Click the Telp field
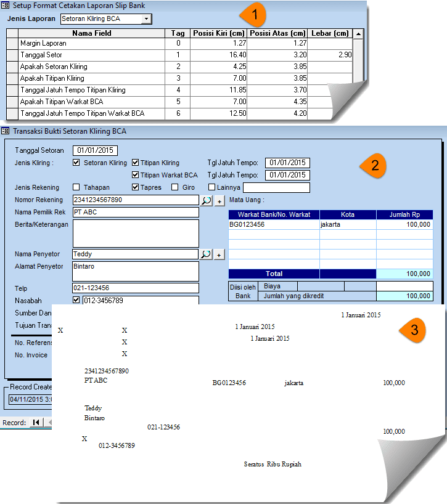The image size is (447, 504). click(136, 288)
